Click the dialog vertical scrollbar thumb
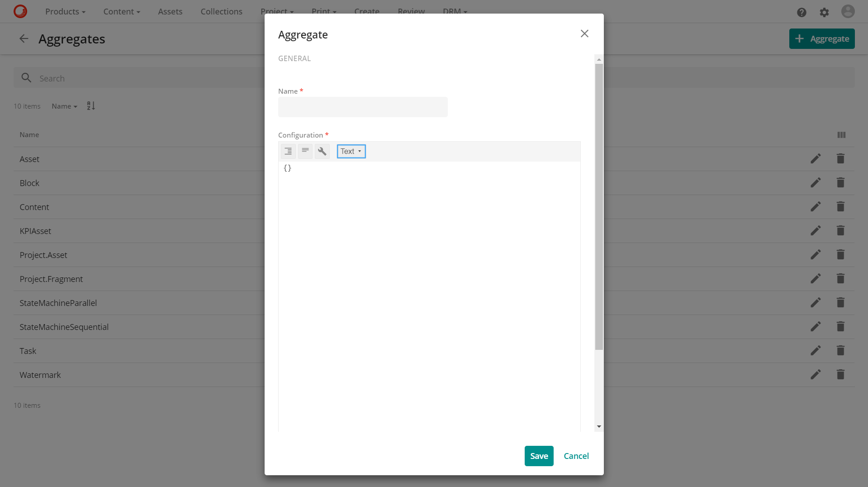Viewport: 868px width, 487px height. click(599, 207)
